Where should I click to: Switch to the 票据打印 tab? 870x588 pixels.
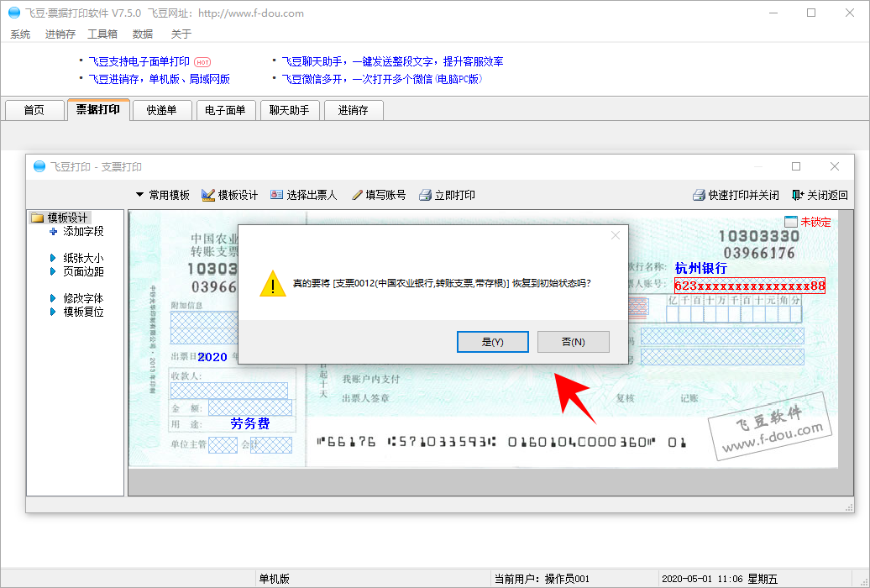click(x=98, y=109)
